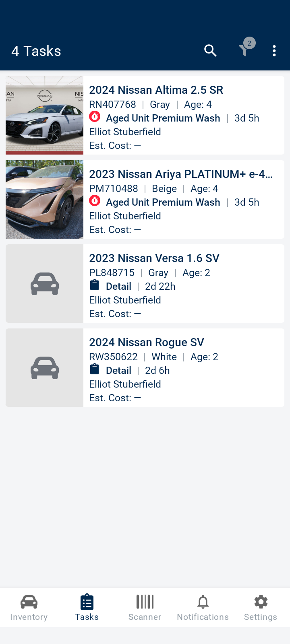Image resolution: width=290 pixels, height=644 pixels.
Task: Click the clipboard icon on Rogue task
Action: point(95,369)
